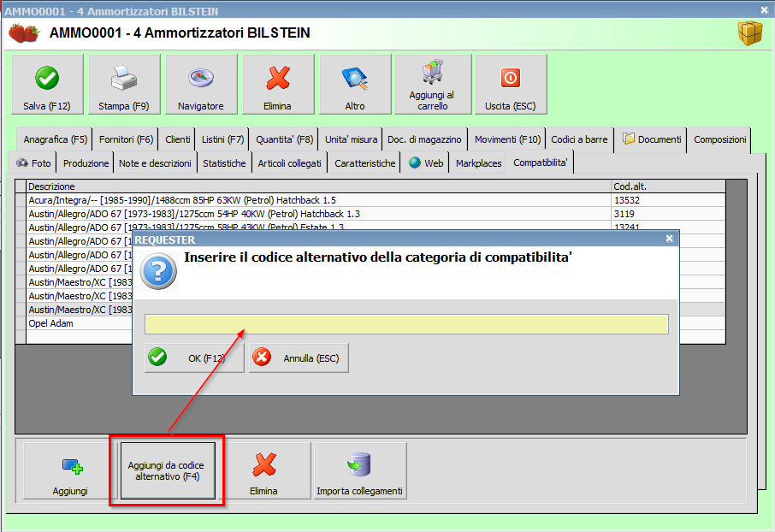Select the Composizioni tab

[719, 139]
